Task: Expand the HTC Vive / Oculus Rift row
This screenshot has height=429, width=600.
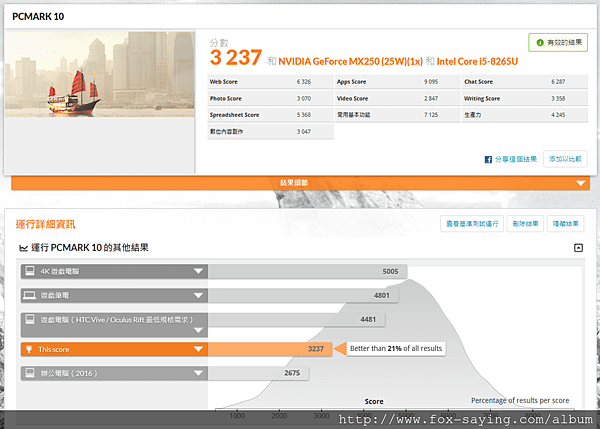Action: coord(198,330)
